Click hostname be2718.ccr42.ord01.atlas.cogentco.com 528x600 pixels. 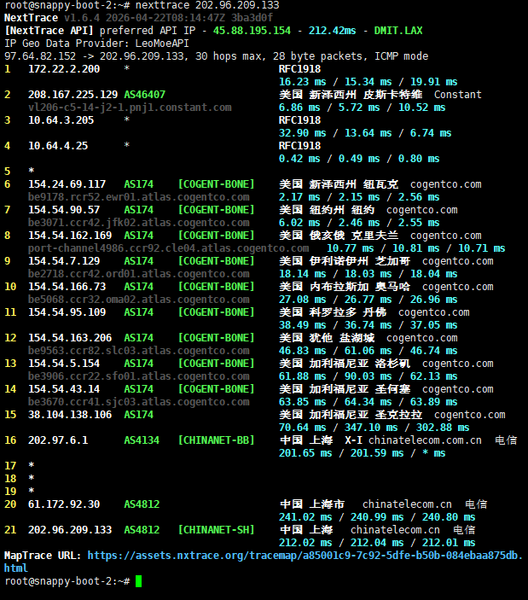[139, 274]
